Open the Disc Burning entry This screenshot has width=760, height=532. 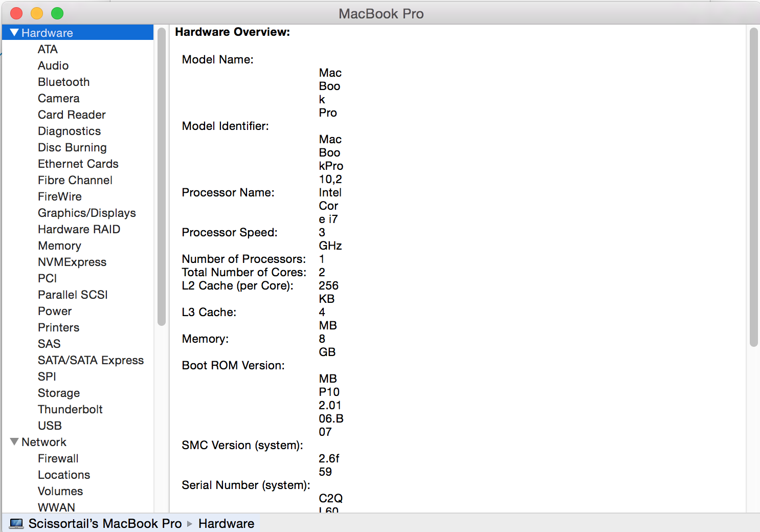click(72, 147)
